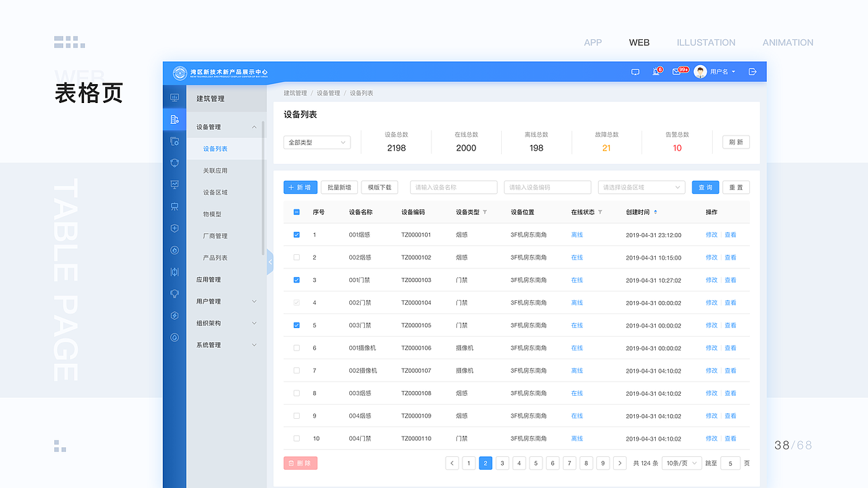
Task: Click the logout icon in the top bar
Action: [x=753, y=71]
